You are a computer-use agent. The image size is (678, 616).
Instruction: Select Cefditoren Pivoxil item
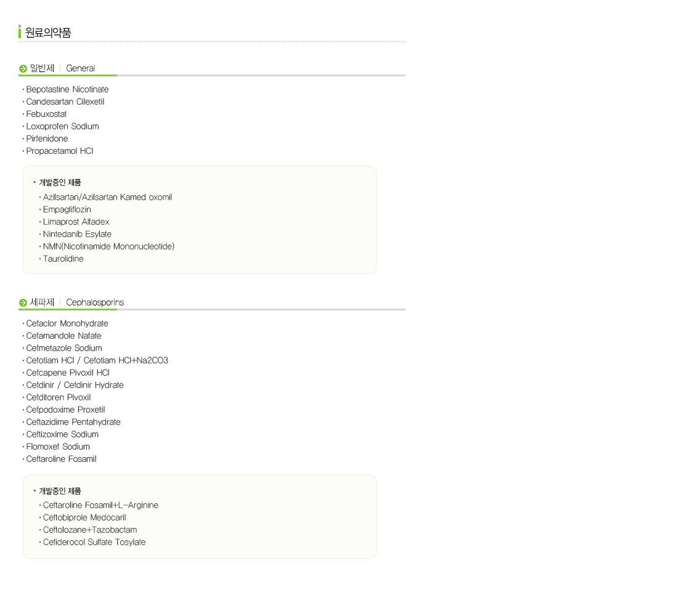click(59, 397)
